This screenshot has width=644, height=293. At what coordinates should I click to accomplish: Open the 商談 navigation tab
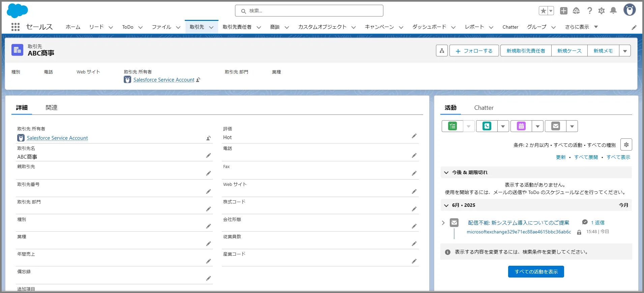[x=275, y=27]
